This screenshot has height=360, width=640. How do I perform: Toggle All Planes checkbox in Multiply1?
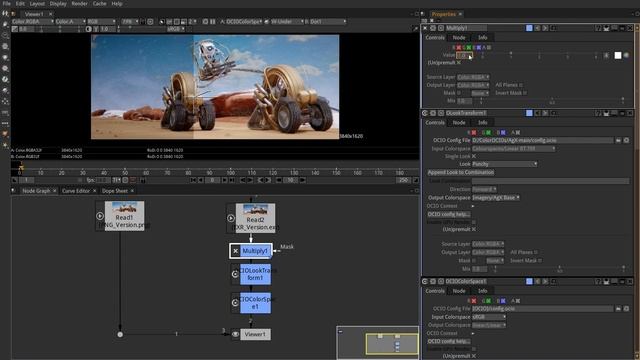pyautogui.click(x=521, y=85)
